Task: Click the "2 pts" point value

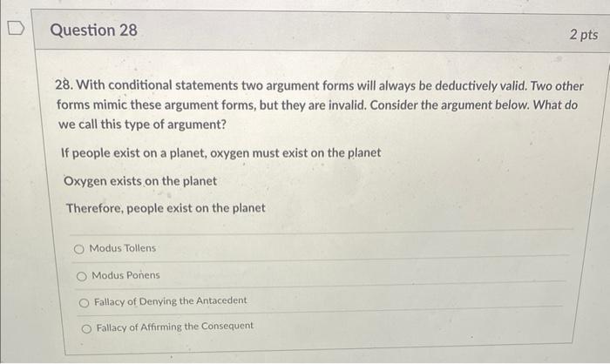Action: (x=584, y=34)
